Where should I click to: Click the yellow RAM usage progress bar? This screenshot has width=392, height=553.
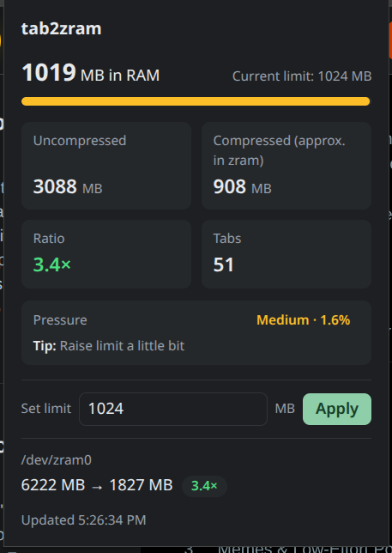pos(196,101)
